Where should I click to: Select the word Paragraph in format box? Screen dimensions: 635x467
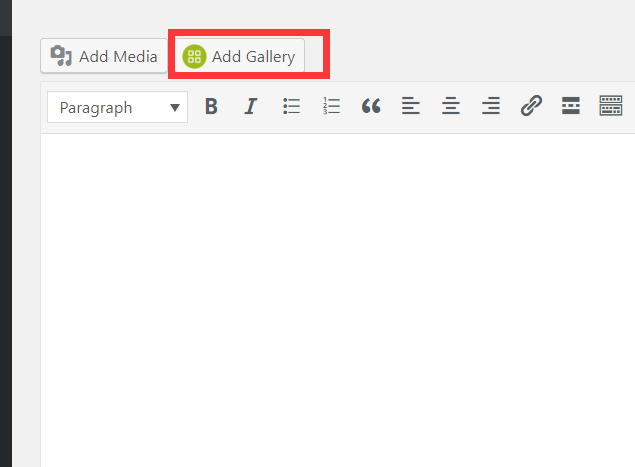pos(96,107)
